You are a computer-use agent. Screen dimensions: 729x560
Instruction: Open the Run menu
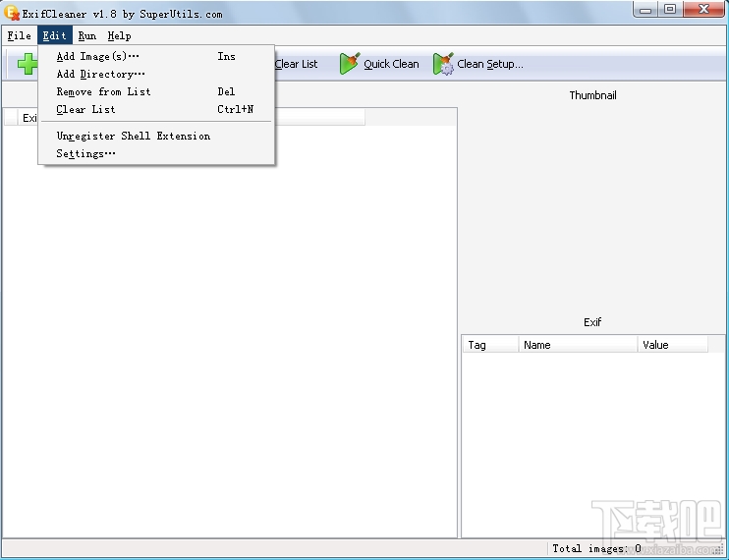pos(86,35)
